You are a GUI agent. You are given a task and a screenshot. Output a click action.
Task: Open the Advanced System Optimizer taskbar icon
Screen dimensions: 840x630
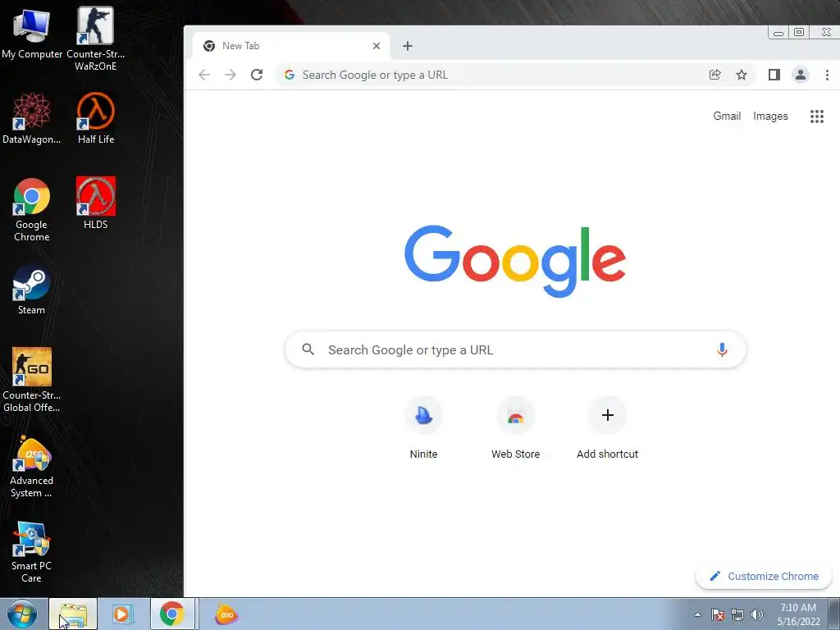coord(226,614)
